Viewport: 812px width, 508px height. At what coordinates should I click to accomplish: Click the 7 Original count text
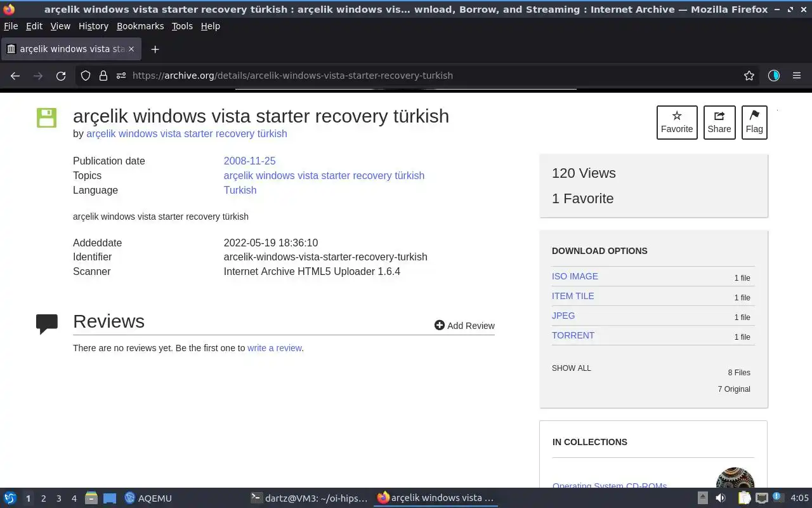(734, 389)
